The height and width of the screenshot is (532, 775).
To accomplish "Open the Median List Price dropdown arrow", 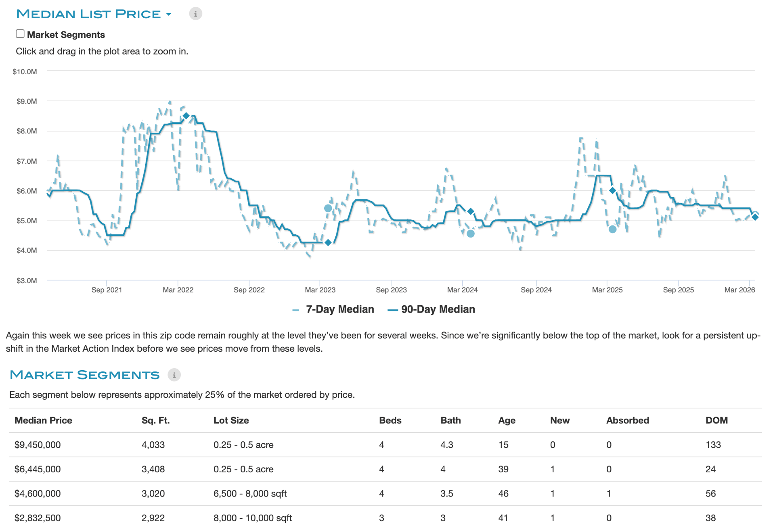I will point(169,15).
